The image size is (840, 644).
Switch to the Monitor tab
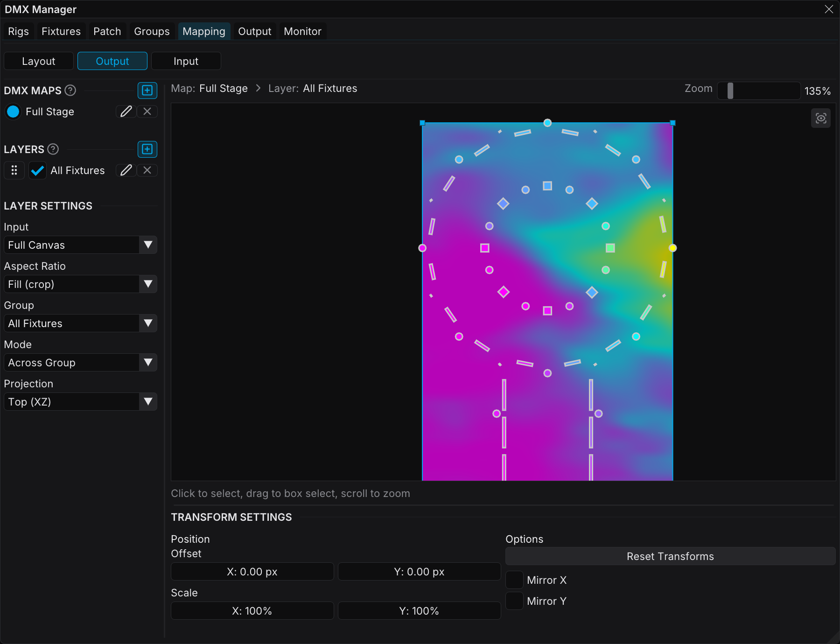(x=303, y=31)
